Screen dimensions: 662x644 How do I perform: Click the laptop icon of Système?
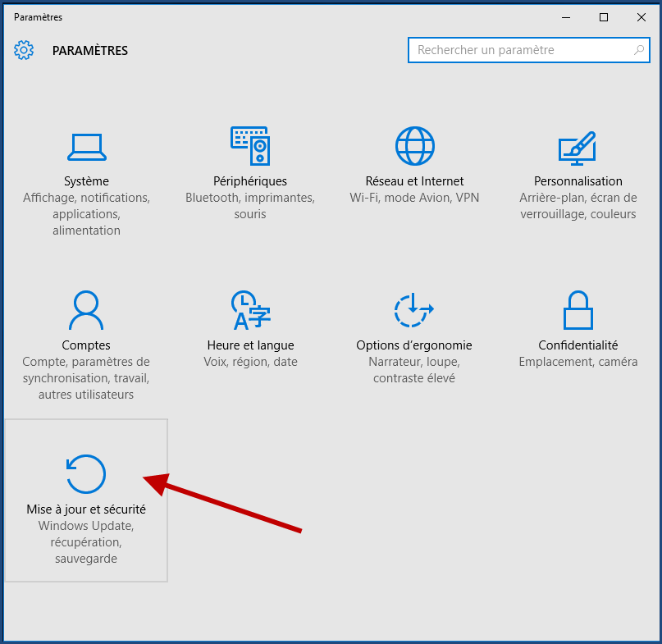[86, 146]
